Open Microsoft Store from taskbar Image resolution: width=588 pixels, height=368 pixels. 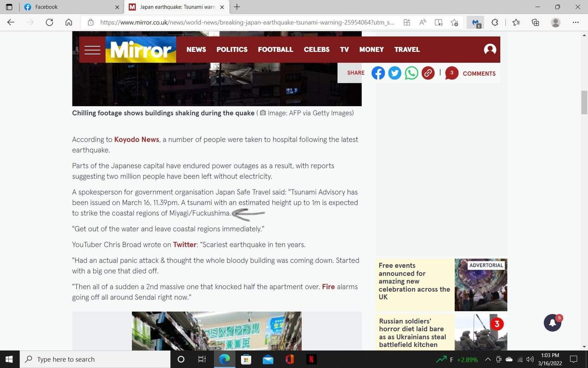246,359
